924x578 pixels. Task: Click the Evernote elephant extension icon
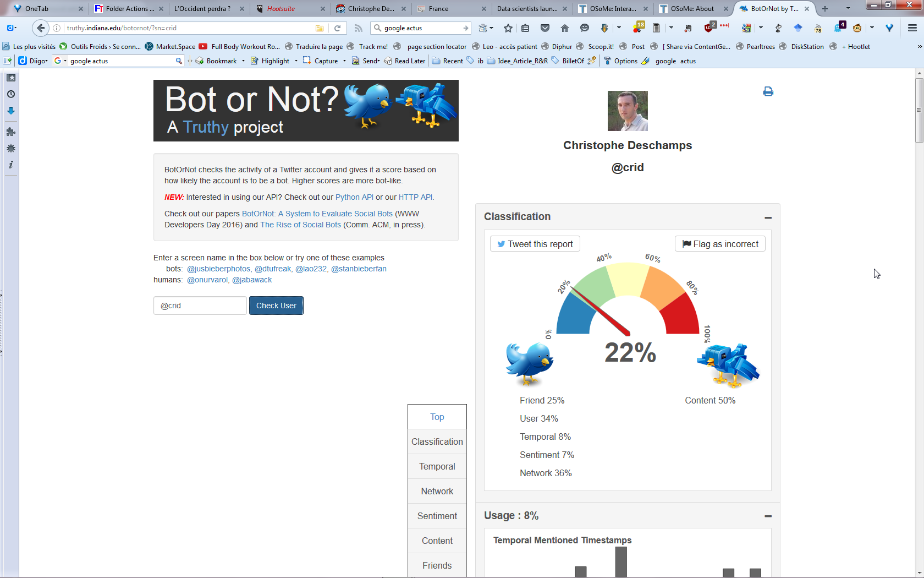[x=687, y=28]
